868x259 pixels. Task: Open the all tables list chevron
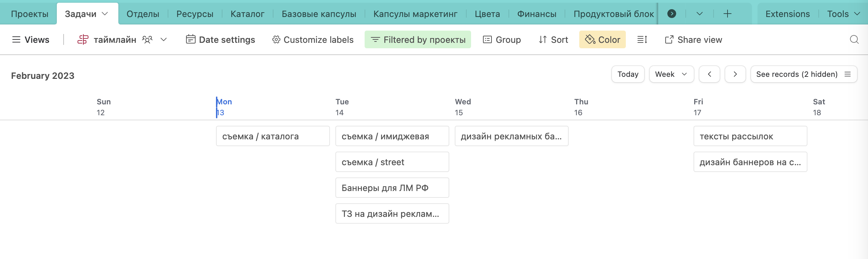[x=699, y=14]
